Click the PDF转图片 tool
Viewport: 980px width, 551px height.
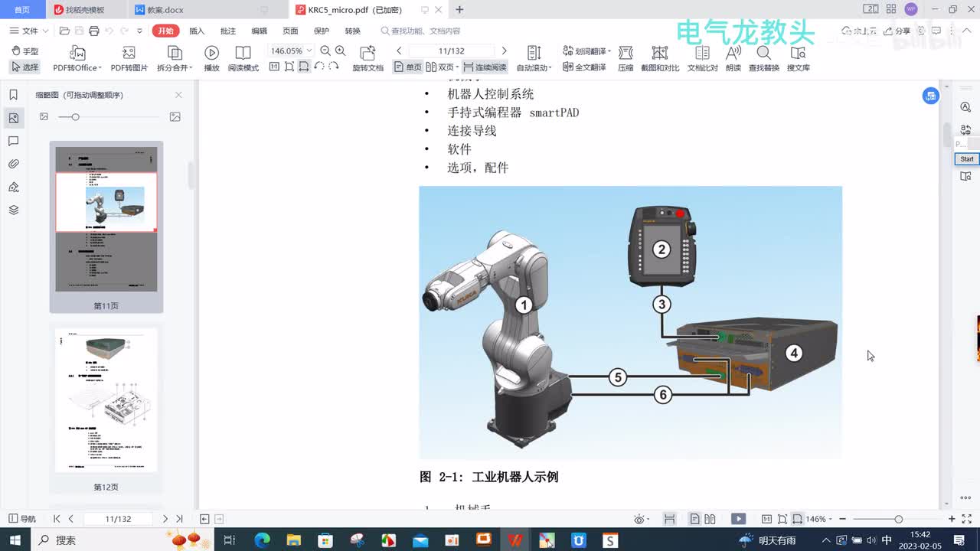point(129,59)
